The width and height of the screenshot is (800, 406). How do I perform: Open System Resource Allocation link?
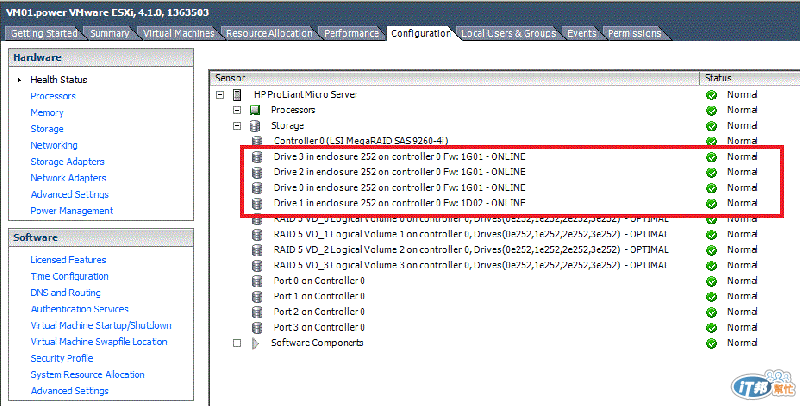[87, 374]
